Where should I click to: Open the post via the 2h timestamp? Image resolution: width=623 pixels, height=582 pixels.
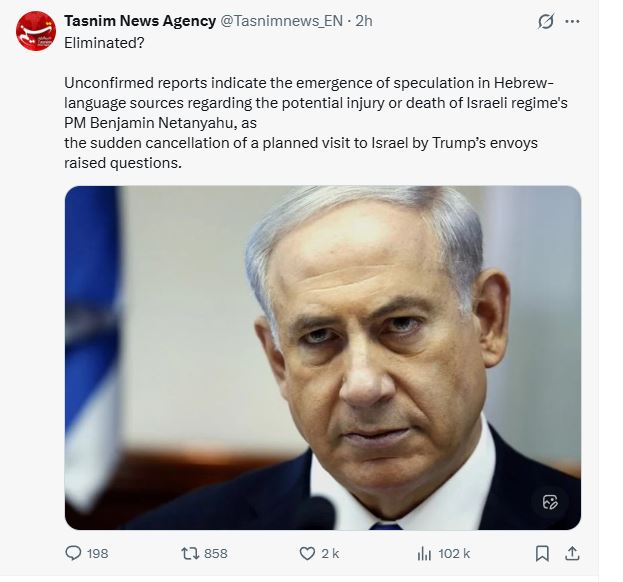point(364,21)
